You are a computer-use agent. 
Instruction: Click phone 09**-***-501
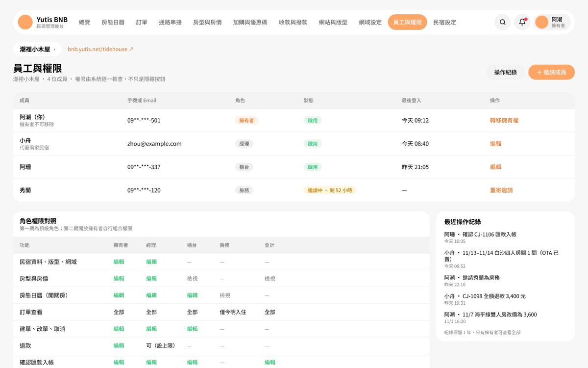144,120
